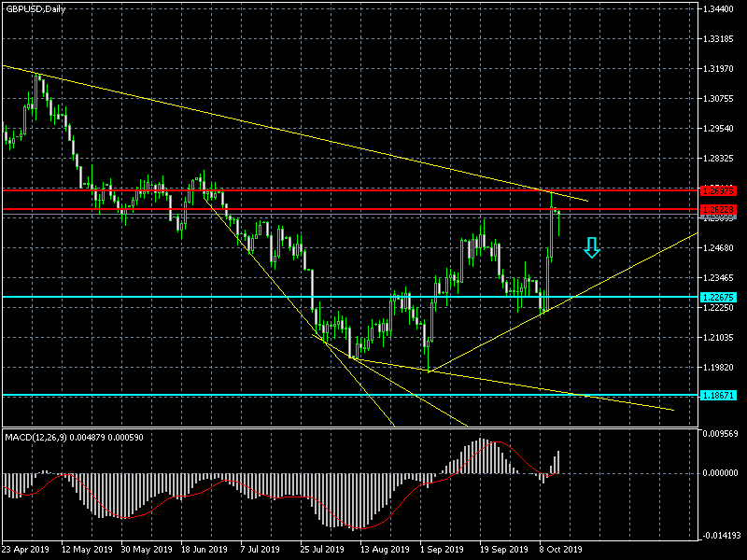The width and height of the screenshot is (747, 560).
Task: Select the cyan horizontal line at 1.18671
Action: (280, 395)
